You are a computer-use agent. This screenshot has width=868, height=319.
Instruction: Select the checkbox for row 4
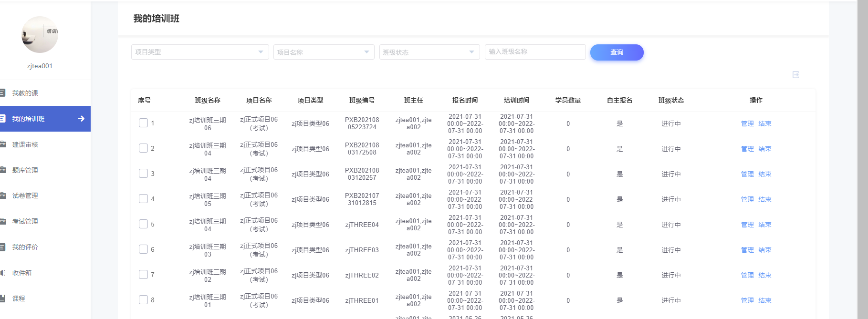143,199
